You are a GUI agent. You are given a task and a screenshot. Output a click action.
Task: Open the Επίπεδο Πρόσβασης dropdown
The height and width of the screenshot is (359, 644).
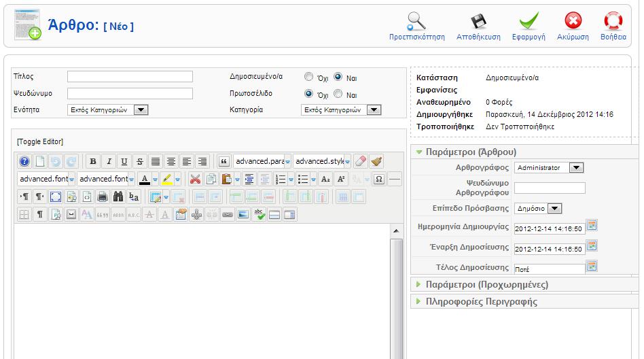point(537,209)
